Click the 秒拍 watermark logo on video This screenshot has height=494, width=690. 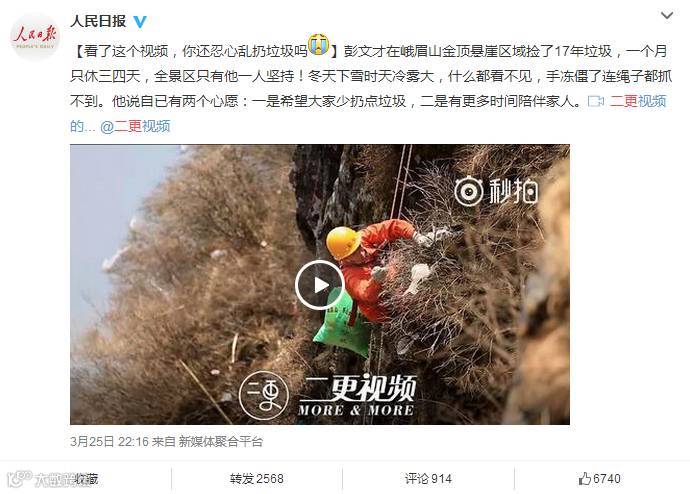pyautogui.click(x=496, y=191)
